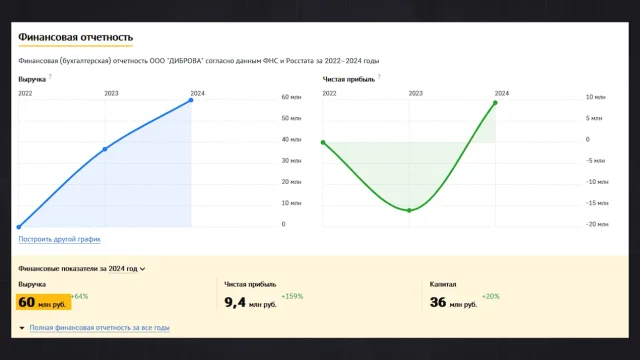This screenshot has height=360, width=640.
Task: Click the chevron arrow beside 2024 год
Action: (142, 269)
